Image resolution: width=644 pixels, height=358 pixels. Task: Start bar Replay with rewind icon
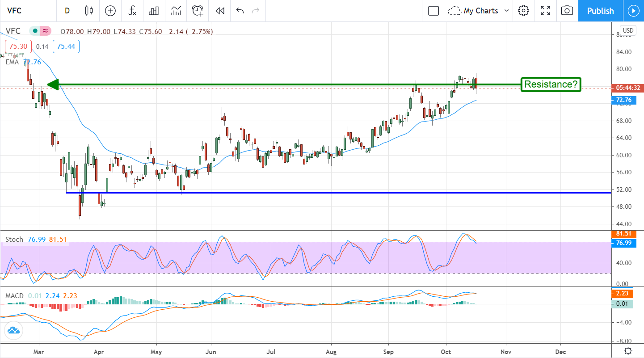tap(219, 11)
